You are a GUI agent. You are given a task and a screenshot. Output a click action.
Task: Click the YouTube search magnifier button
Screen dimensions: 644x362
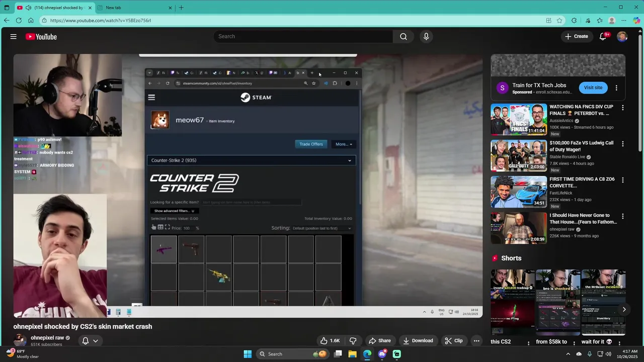click(x=404, y=36)
